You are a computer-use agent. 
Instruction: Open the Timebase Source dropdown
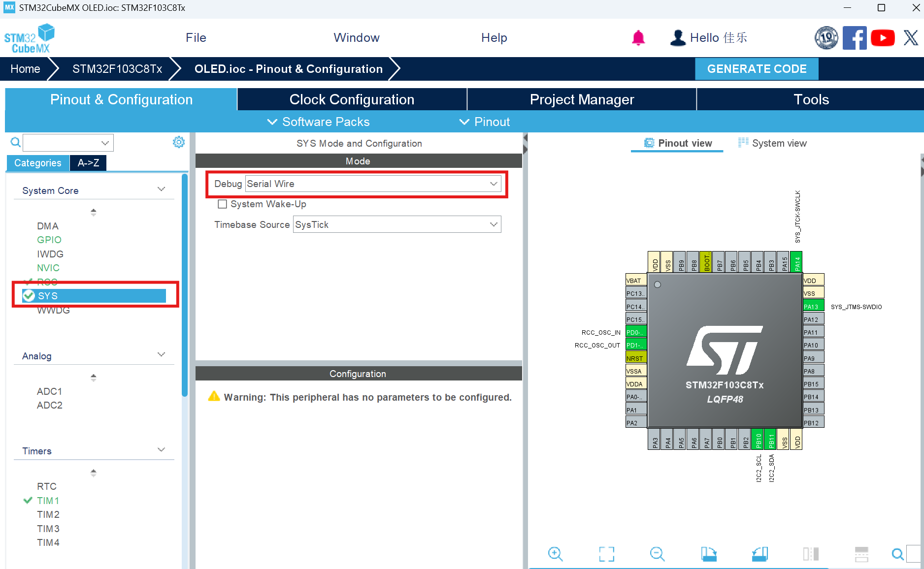pyautogui.click(x=397, y=224)
